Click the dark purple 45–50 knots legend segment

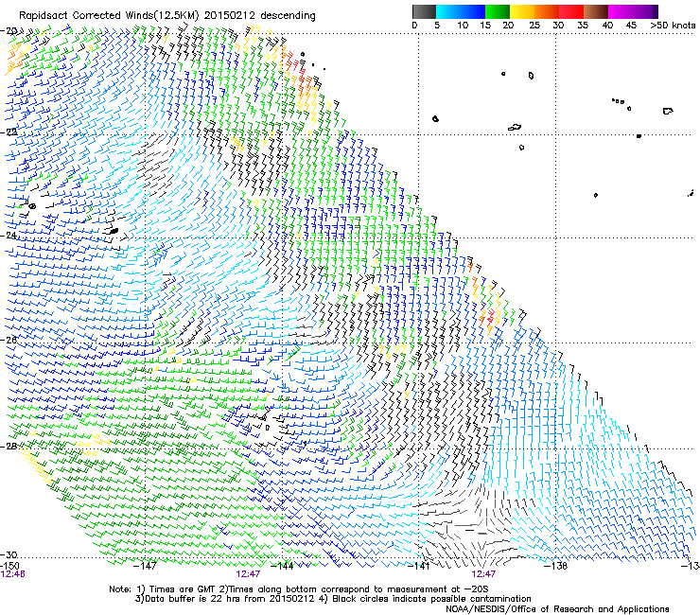tap(645, 11)
